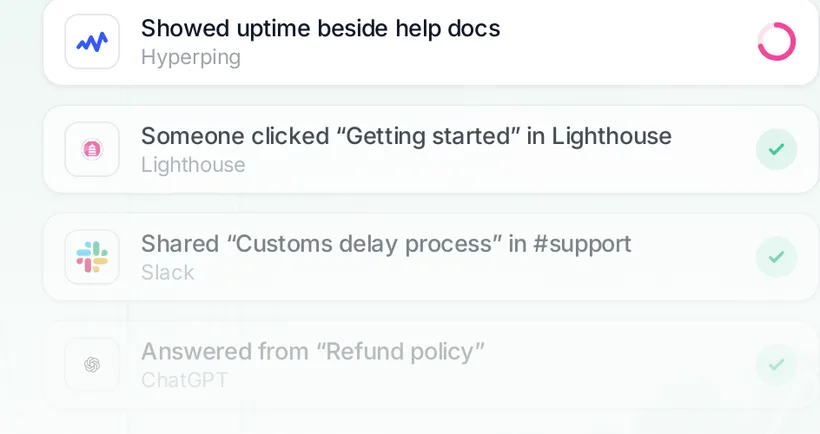Click the pink Lighthouse app icon

92,150
